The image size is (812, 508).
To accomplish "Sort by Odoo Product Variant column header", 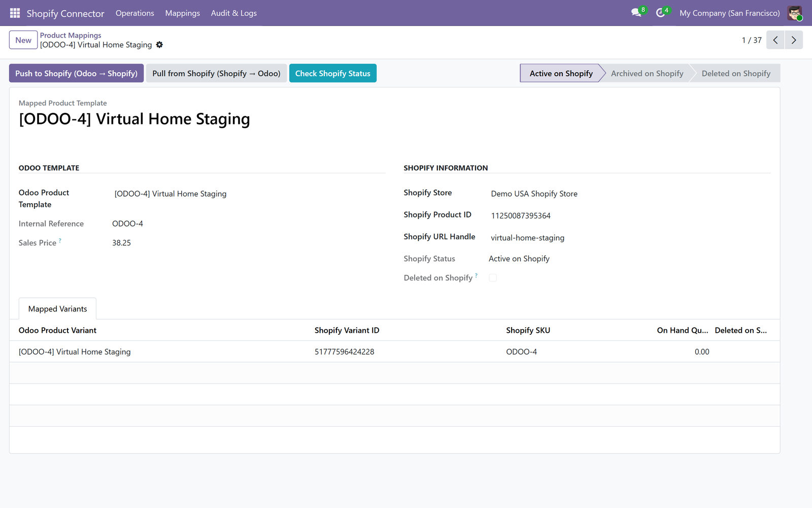I will [x=57, y=330].
